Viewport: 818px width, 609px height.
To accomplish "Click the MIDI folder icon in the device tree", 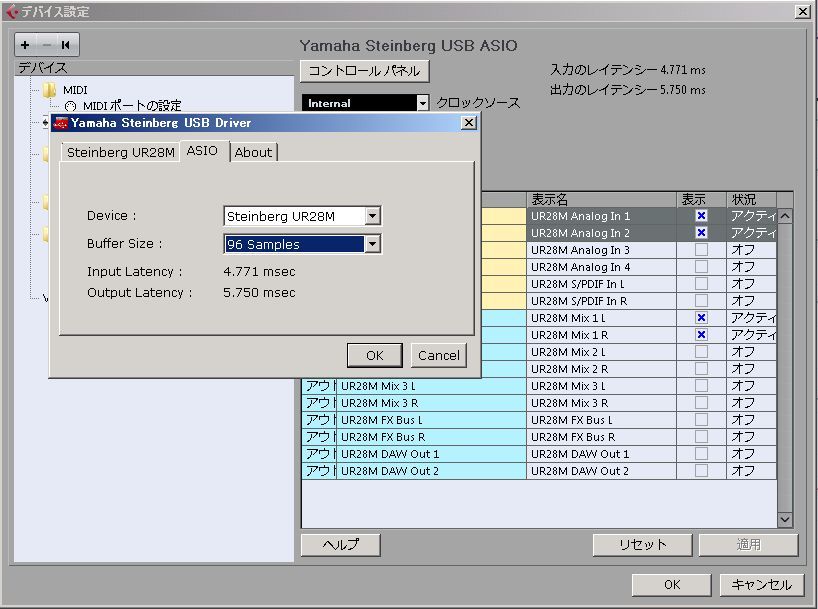I will (48, 87).
